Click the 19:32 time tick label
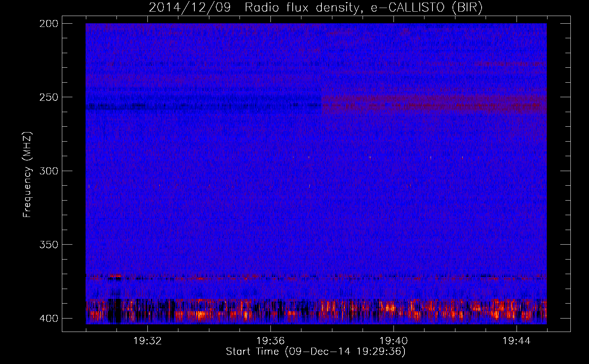This screenshot has height=364, width=589. 147,341
